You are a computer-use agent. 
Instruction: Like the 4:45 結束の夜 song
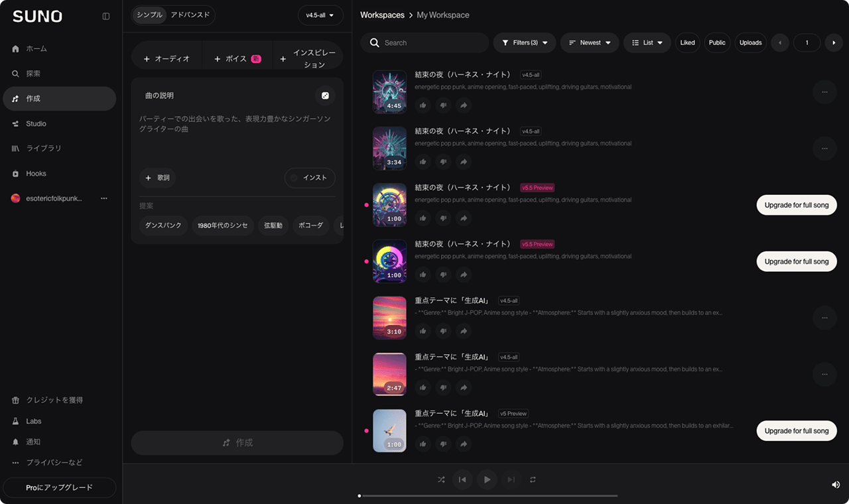(423, 105)
